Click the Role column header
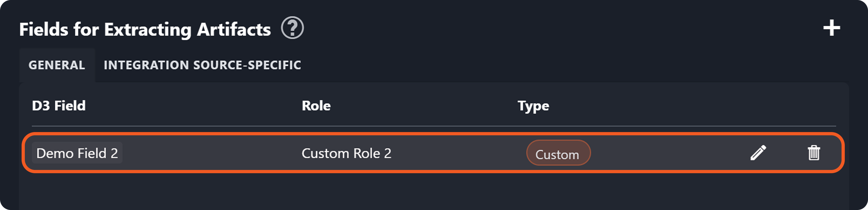Viewport: 868px width, 210px height. [316, 106]
